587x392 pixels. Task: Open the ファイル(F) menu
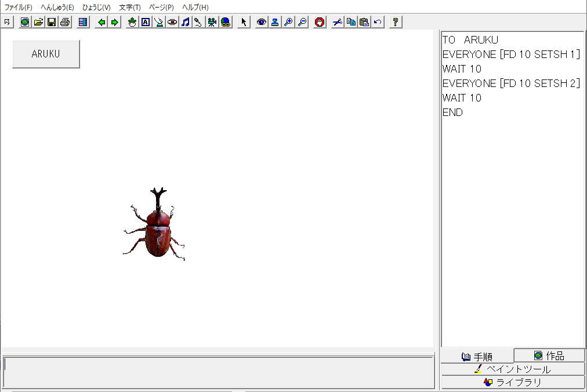coord(19,8)
